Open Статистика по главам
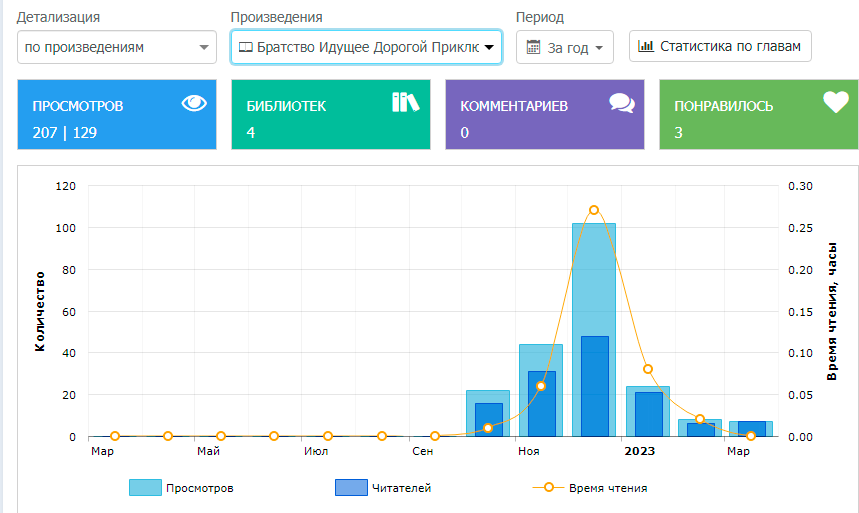The width and height of the screenshot is (859, 513). [x=720, y=46]
